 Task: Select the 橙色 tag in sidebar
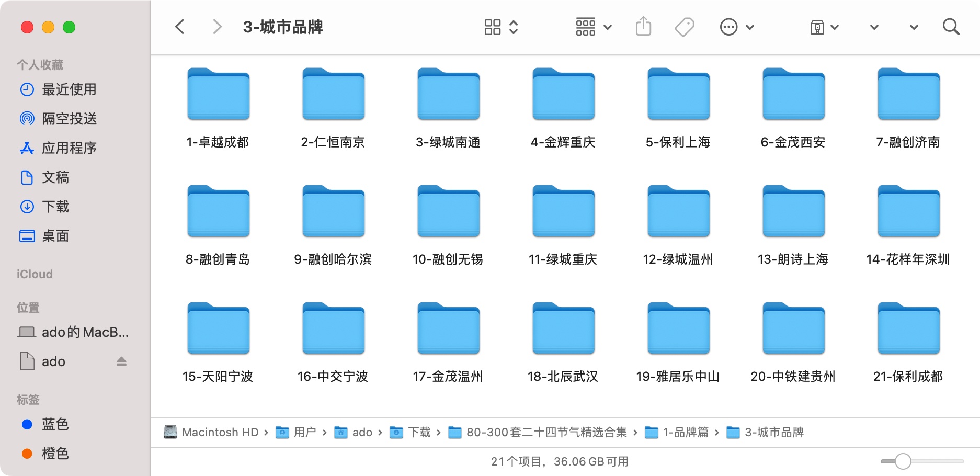pos(55,454)
